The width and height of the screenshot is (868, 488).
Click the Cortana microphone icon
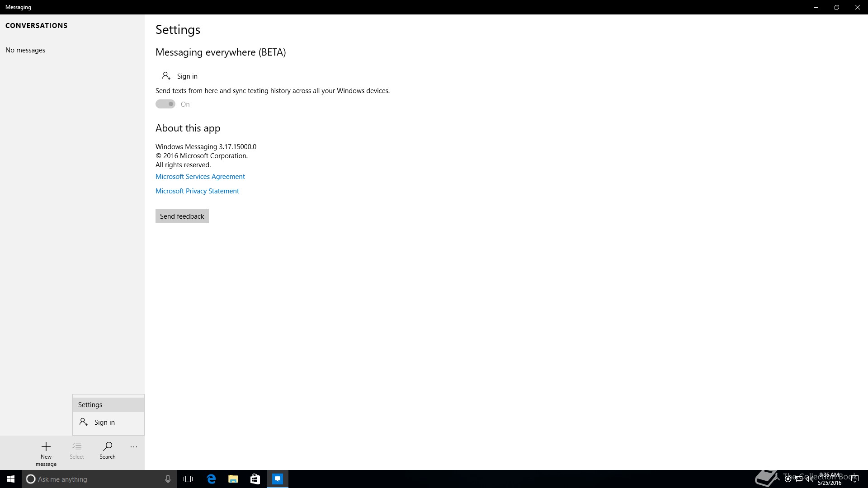point(168,479)
